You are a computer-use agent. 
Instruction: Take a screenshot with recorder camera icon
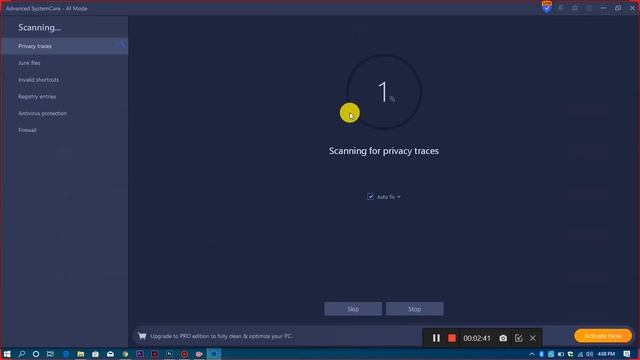click(503, 338)
